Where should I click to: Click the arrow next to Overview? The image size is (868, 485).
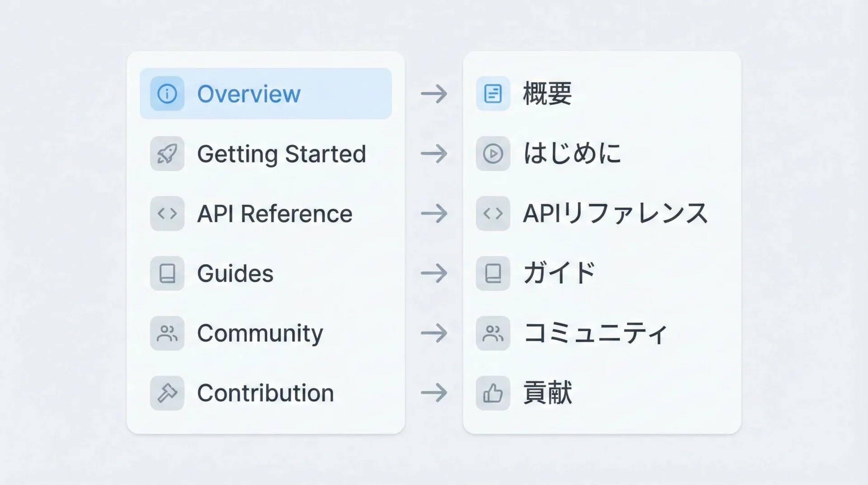434,94
